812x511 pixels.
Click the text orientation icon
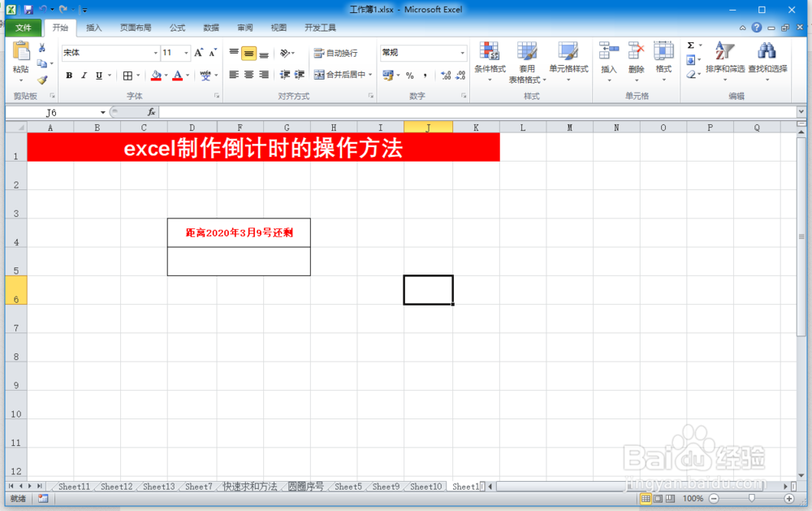pos(285,53)
